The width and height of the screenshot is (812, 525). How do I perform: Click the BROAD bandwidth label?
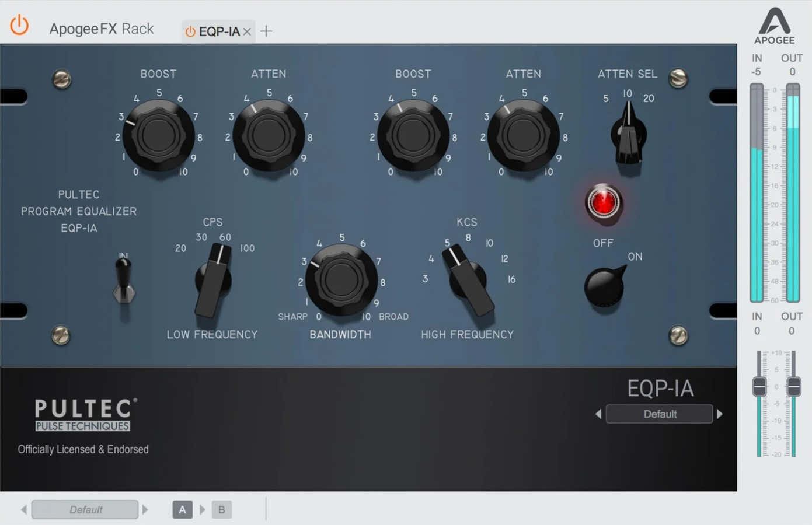point(394,317)
